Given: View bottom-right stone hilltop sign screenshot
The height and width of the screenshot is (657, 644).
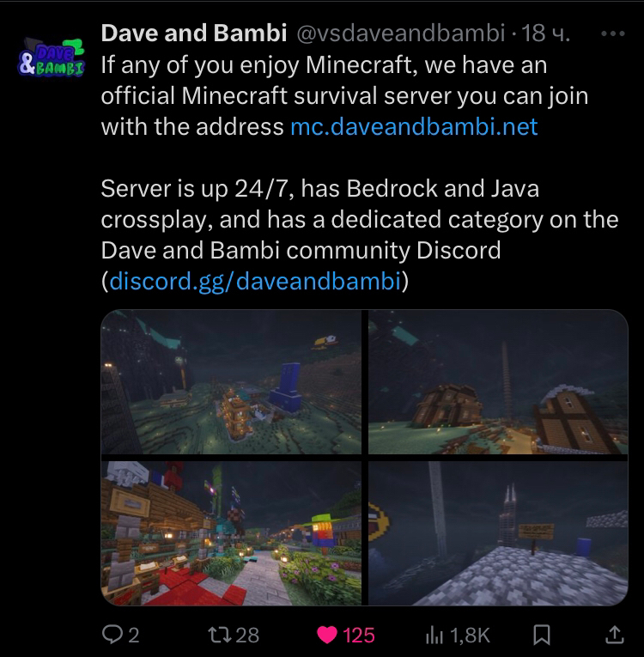Looking at the screenshot, I should 498,533.
